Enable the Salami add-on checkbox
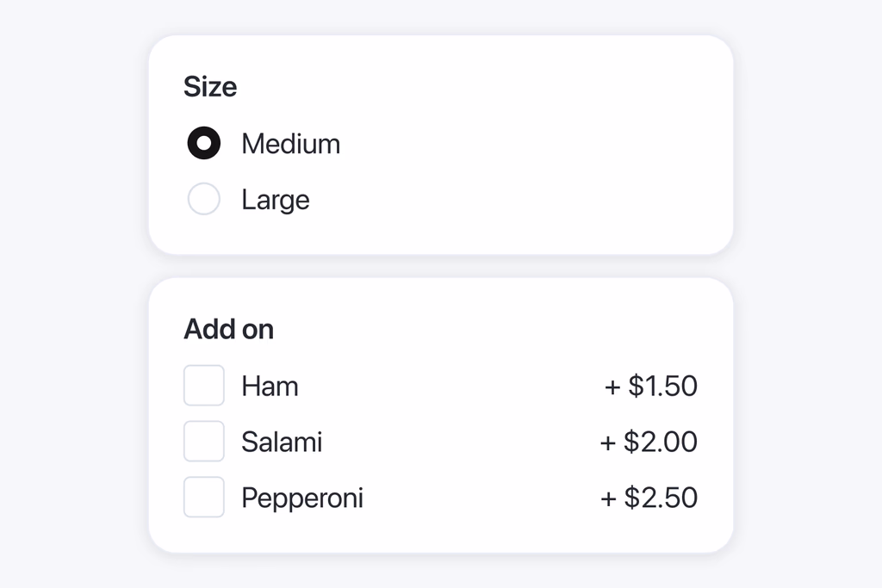This screenshot has height=588, width=882. tap(204, 442)
